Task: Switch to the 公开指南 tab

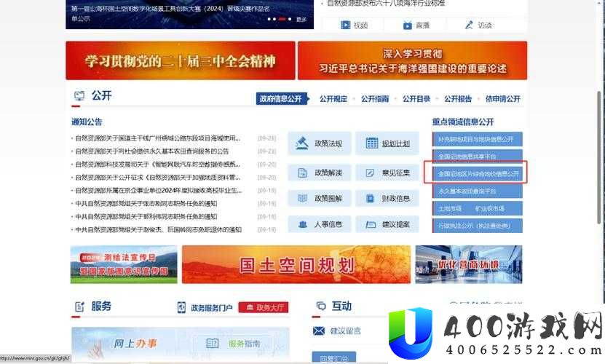Action: click(375, 99)
